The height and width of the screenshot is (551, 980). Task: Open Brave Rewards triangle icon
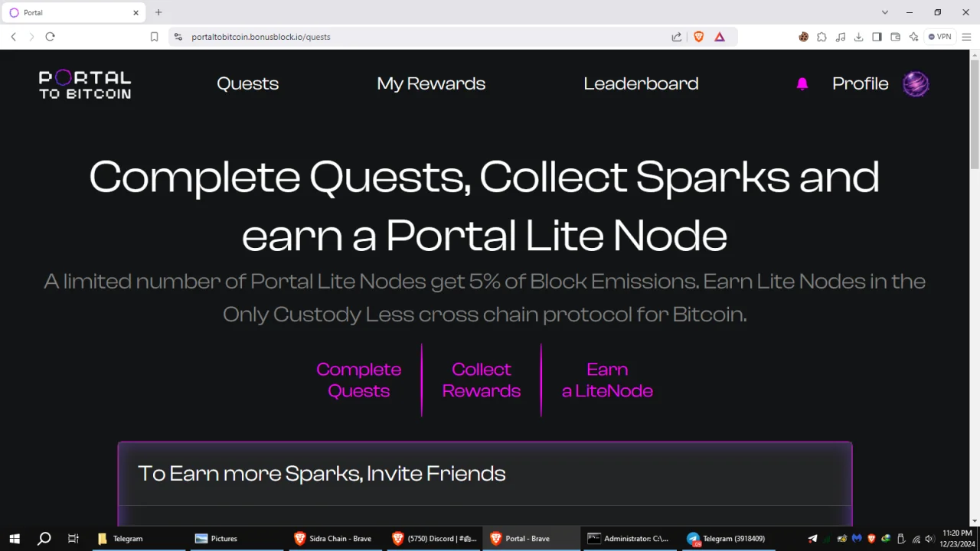(x=720, y=37)
